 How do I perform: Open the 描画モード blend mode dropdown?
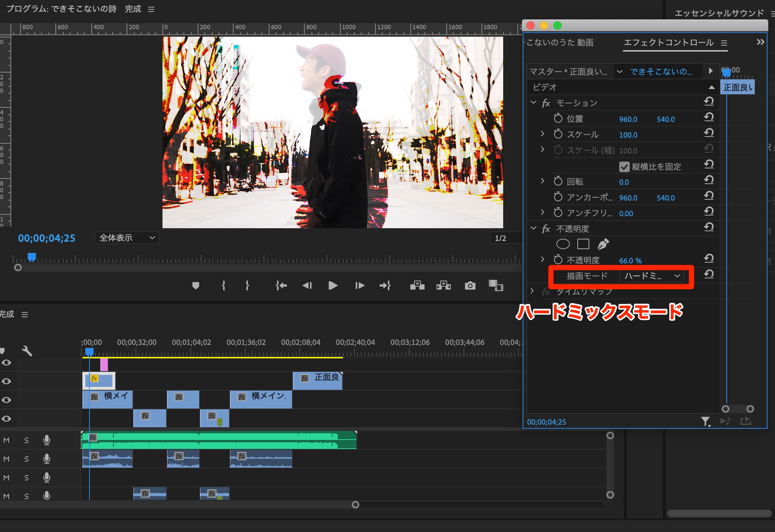[x=652, y=276]
